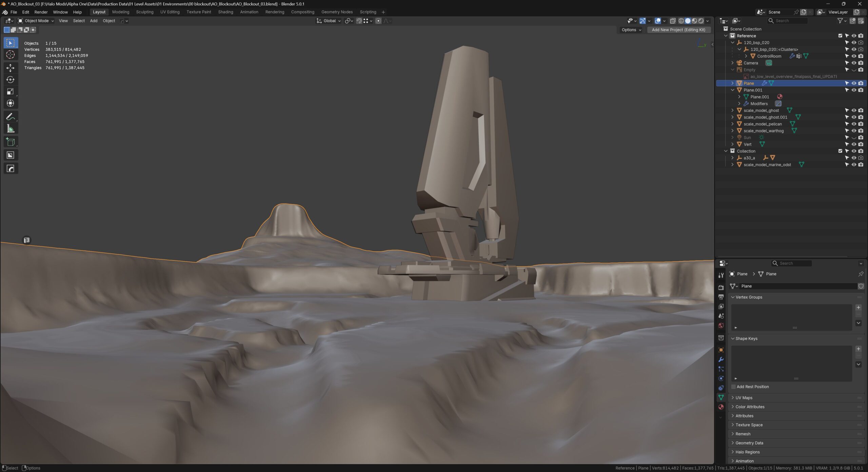This screenshot has height=472, width=868.
Task: Uncheck Reference collection exclude checkbox
Action: (x=840, y=36)
